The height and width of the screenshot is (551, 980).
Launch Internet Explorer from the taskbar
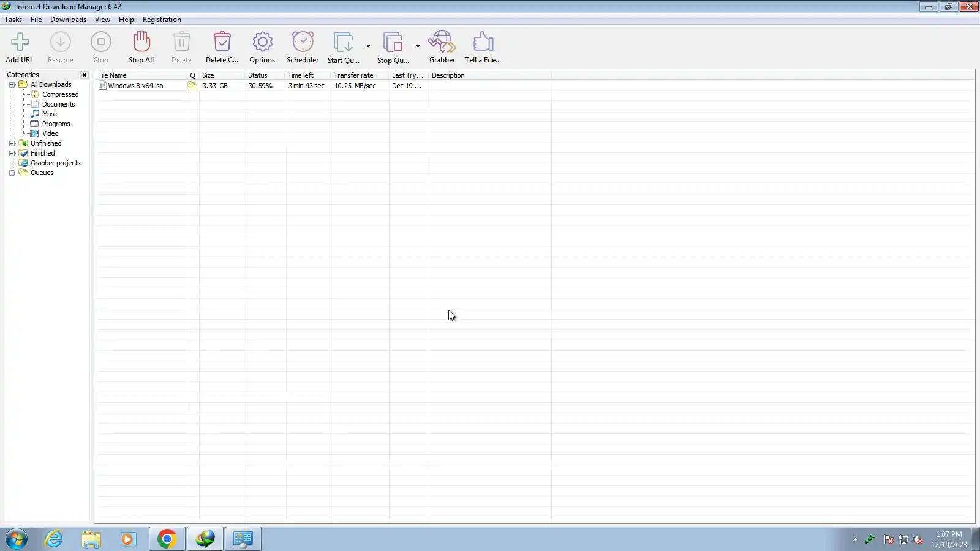[x=54, y=539]
